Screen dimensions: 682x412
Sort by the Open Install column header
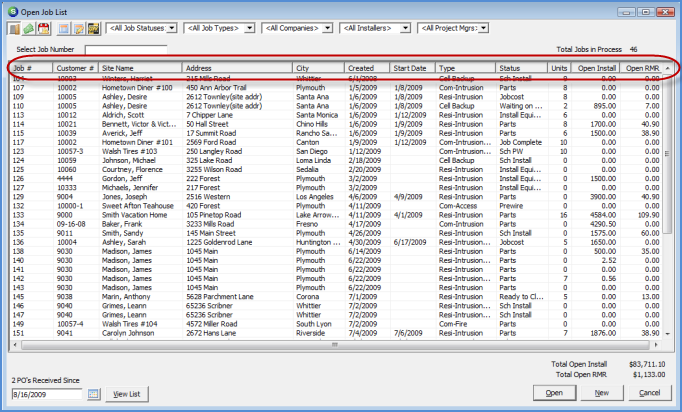[596, 68]
